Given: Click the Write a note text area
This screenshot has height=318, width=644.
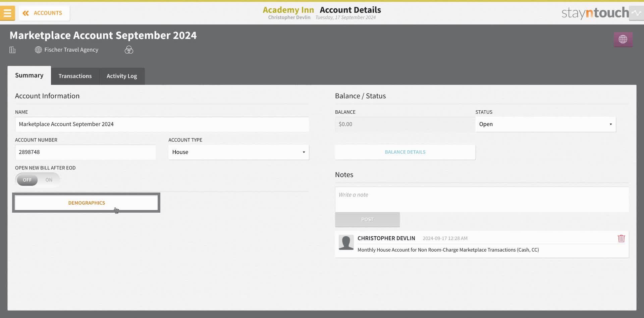Looking at the screenshot, I should (x=482, y=199).
